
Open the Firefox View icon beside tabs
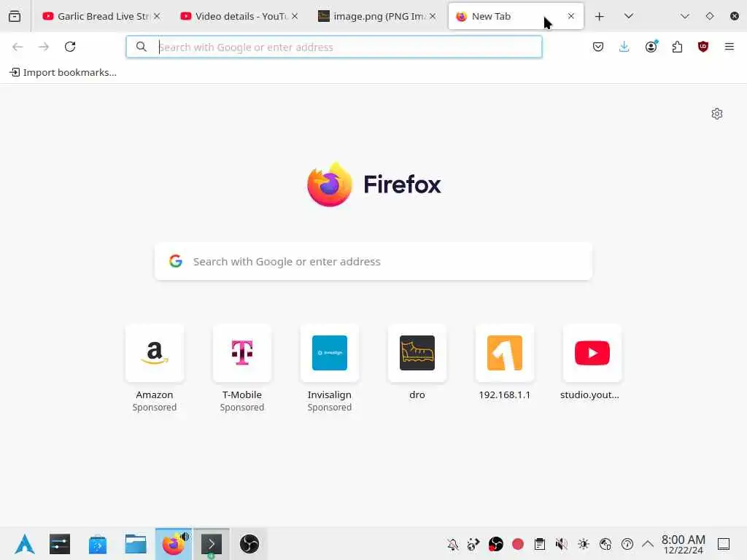tap(15, 16)
